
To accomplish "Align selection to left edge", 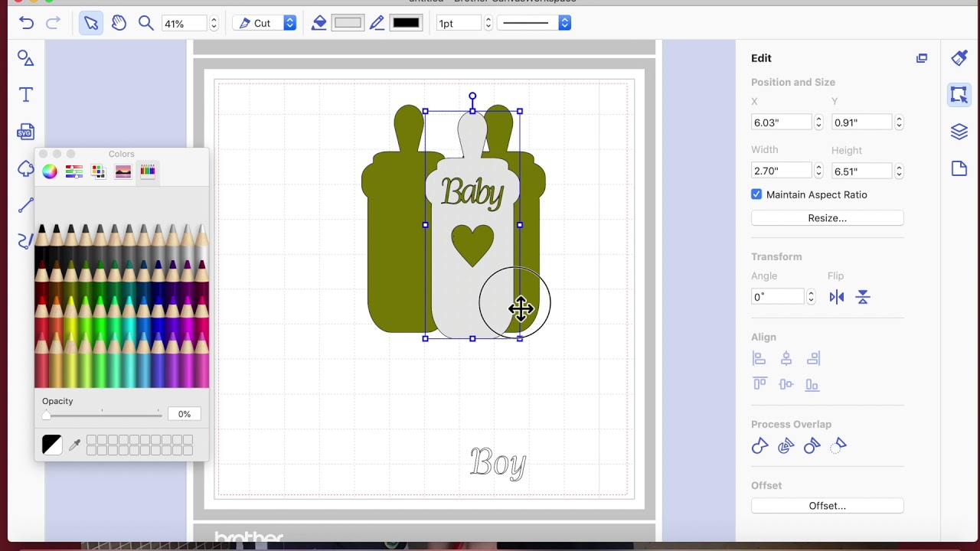I will (759, 358).
